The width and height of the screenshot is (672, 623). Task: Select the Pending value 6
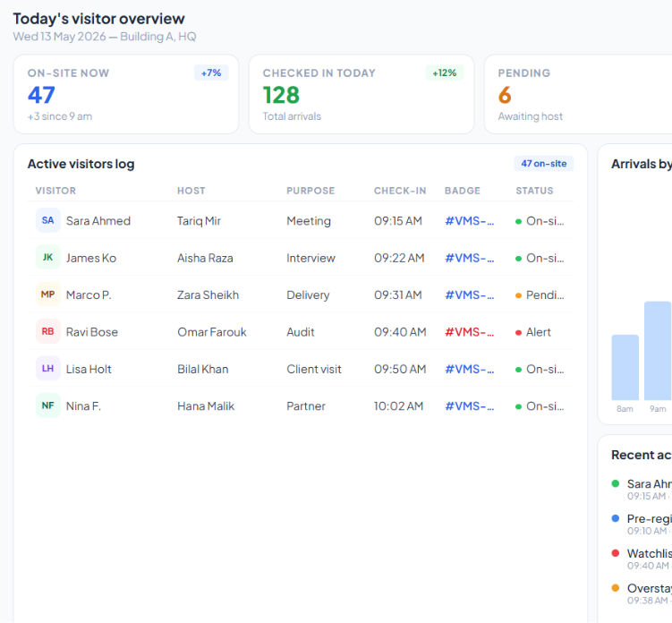[x=505, y=95]
